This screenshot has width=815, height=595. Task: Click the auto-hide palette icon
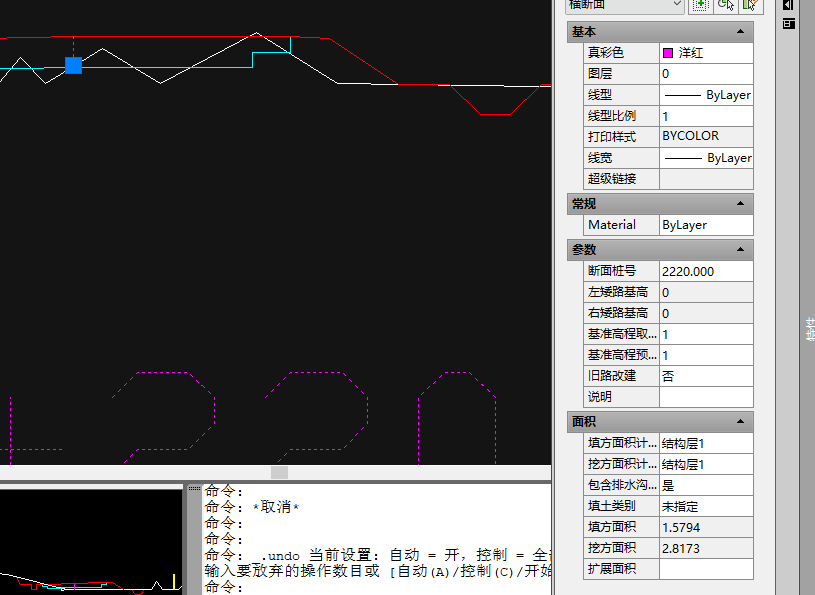click(788, 5)
